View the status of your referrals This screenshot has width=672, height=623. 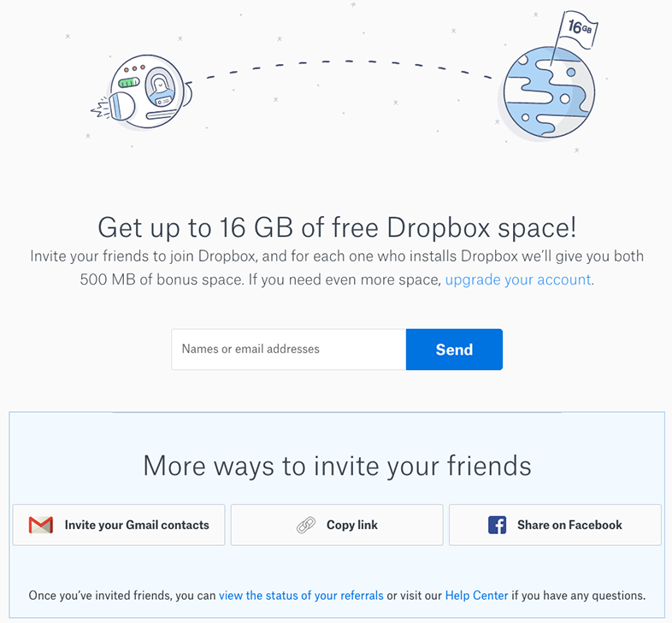pyautogui.click(x=301, y=596)
